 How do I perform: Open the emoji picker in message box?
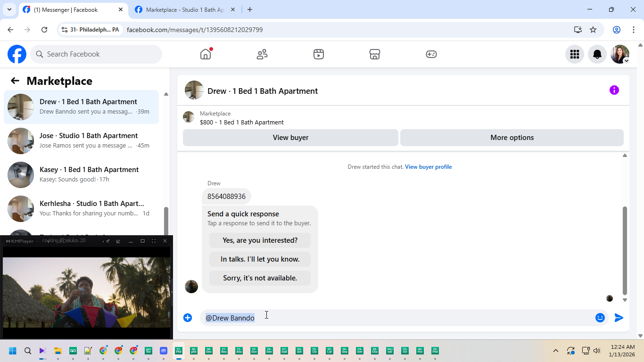600,318
